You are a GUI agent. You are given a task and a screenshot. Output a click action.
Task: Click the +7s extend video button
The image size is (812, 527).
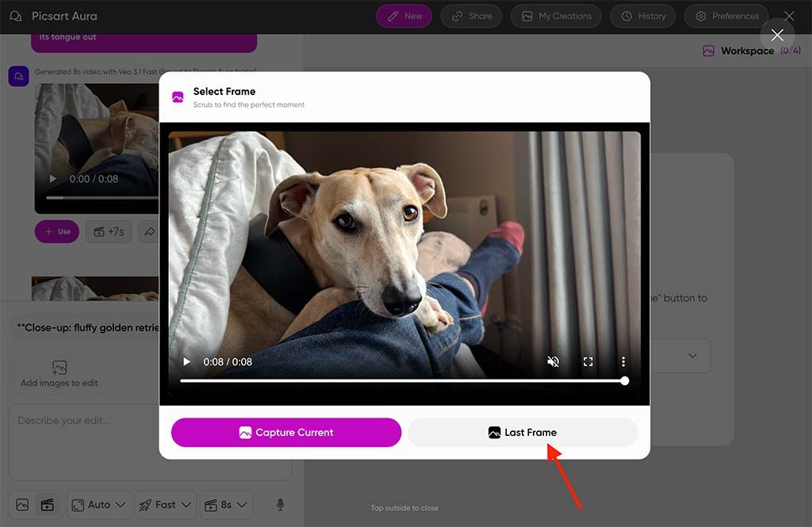[x=109, y=231]
